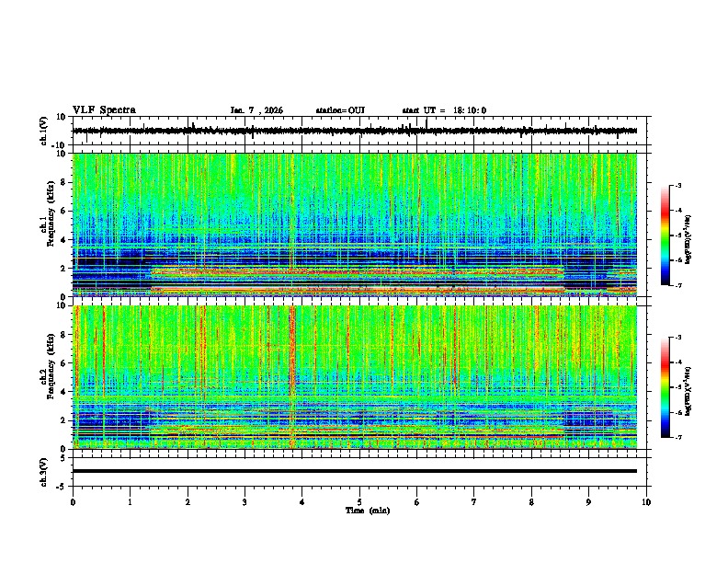Click the "6" kHz tick of ch.1 spectrogram
This screenshot has width=728, height=563.
point(63,211)
